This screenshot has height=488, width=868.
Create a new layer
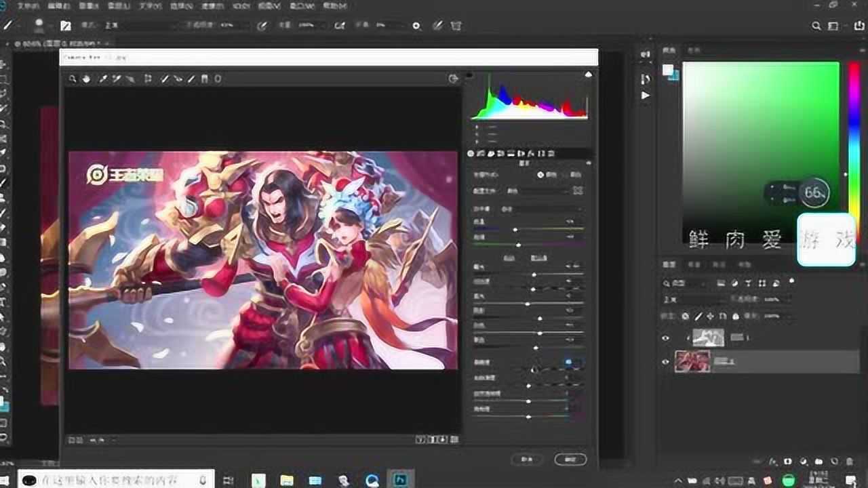coord(833,462)
